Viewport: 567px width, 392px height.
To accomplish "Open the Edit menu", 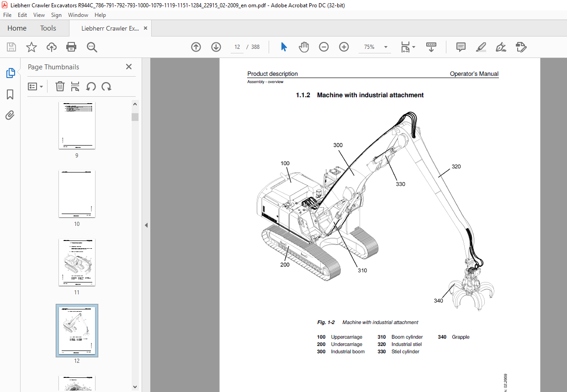I will (22, 15).
